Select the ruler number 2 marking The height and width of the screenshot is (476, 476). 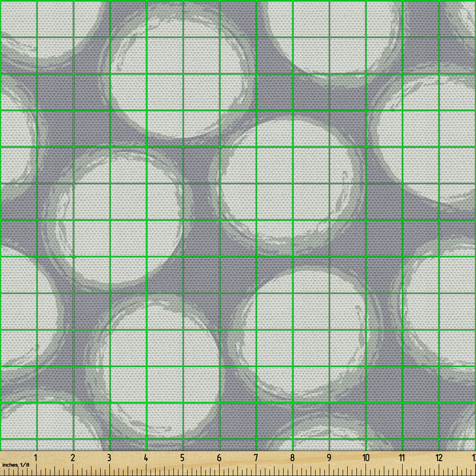[73, 458]
